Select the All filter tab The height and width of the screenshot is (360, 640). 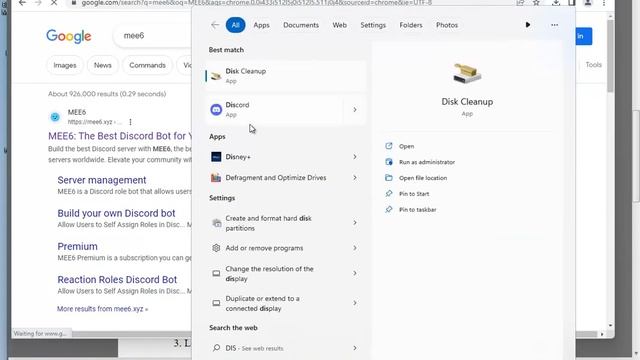[x=236, y=25]
